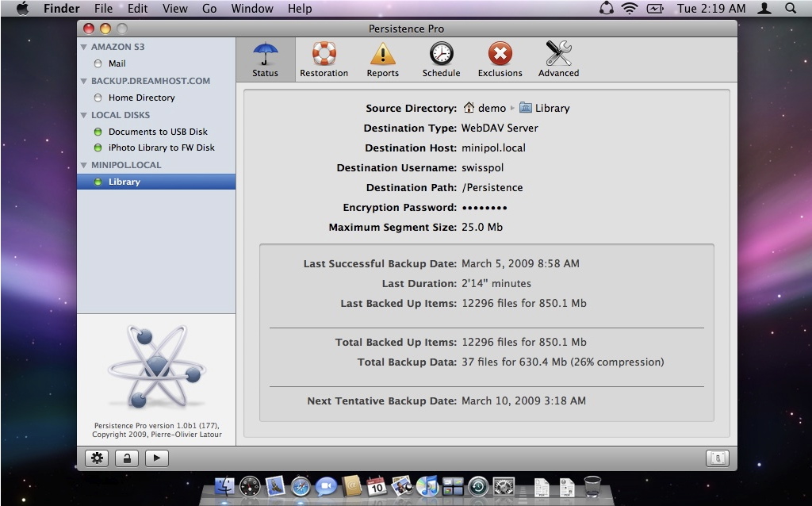Open the File menu
The width and height of the screenshot is (812, 506).
point(104,8)
